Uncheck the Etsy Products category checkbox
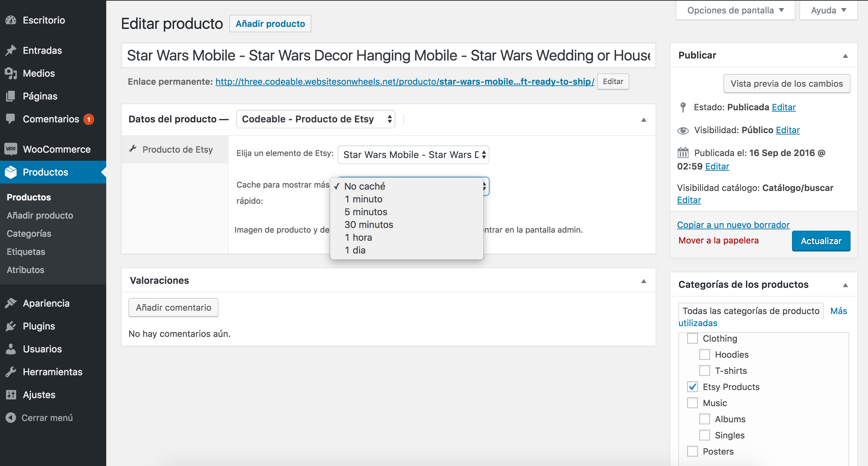Viewport: 868px width, 466px height. 692,387
